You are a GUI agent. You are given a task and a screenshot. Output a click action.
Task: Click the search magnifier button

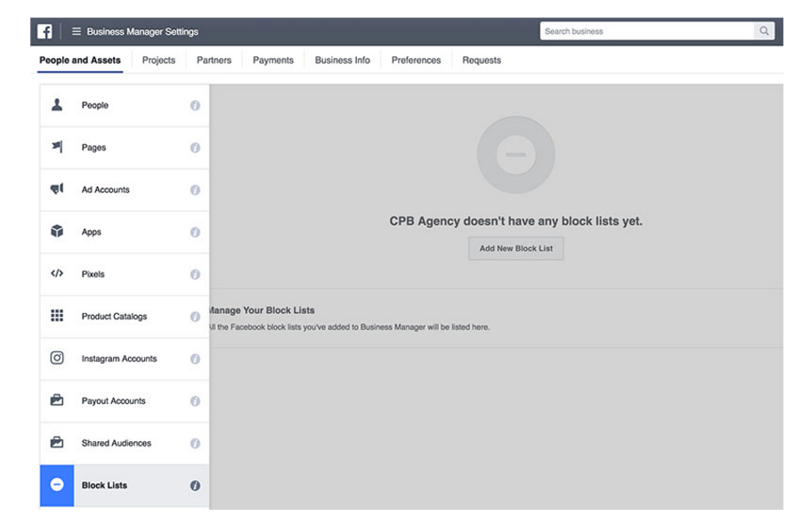pos(764,31)
